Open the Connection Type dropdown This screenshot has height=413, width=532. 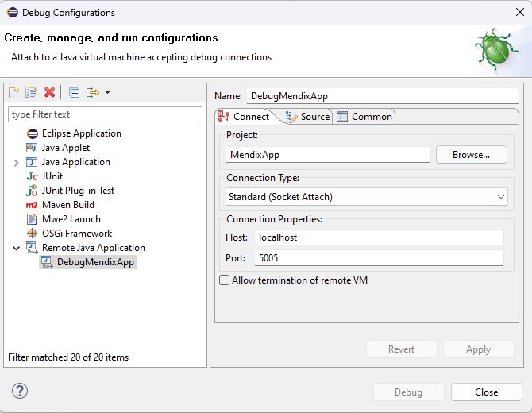tap(367, 196)
